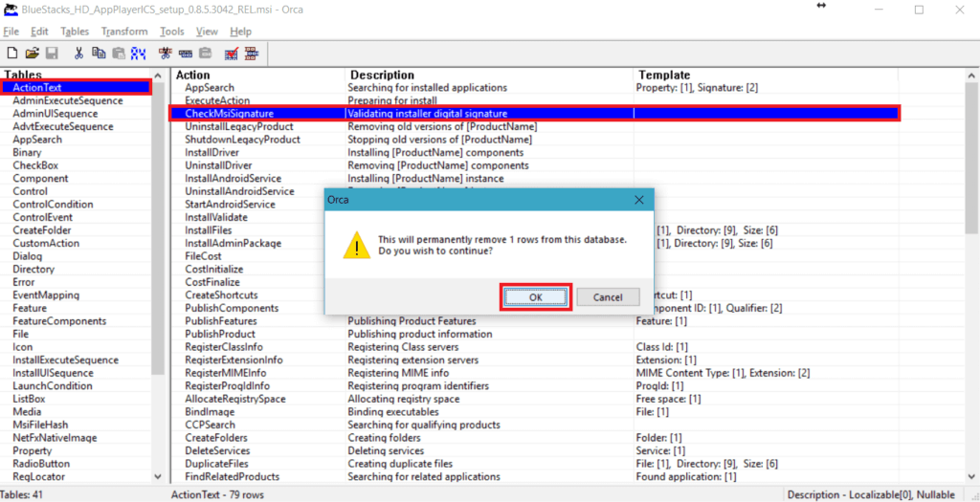
Task: Select the EventMapping table
Action: point(46,295)
